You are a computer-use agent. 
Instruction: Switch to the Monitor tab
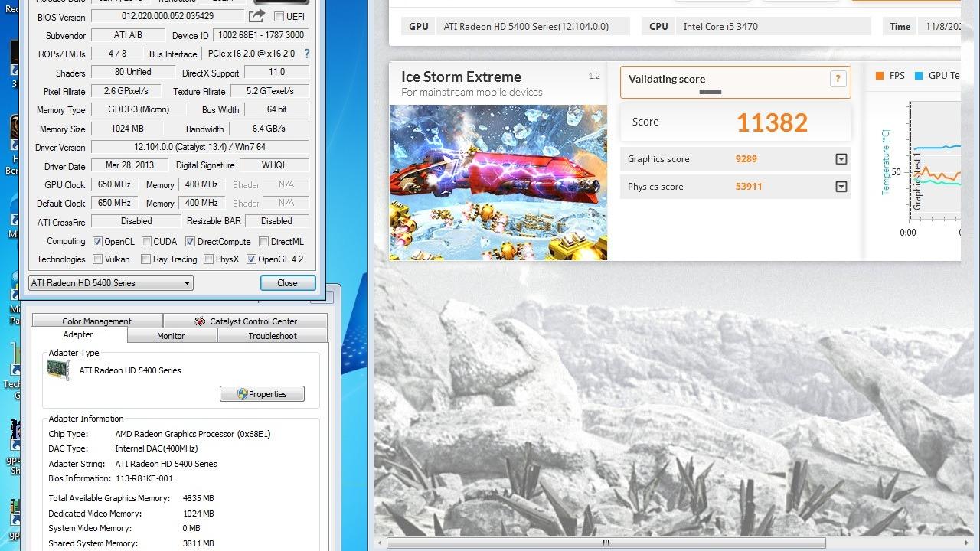171,336
